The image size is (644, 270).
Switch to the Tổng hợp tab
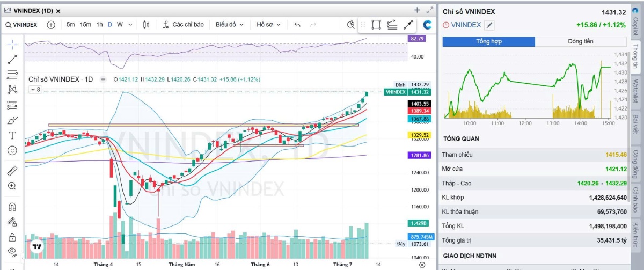[x=488, y=41]
